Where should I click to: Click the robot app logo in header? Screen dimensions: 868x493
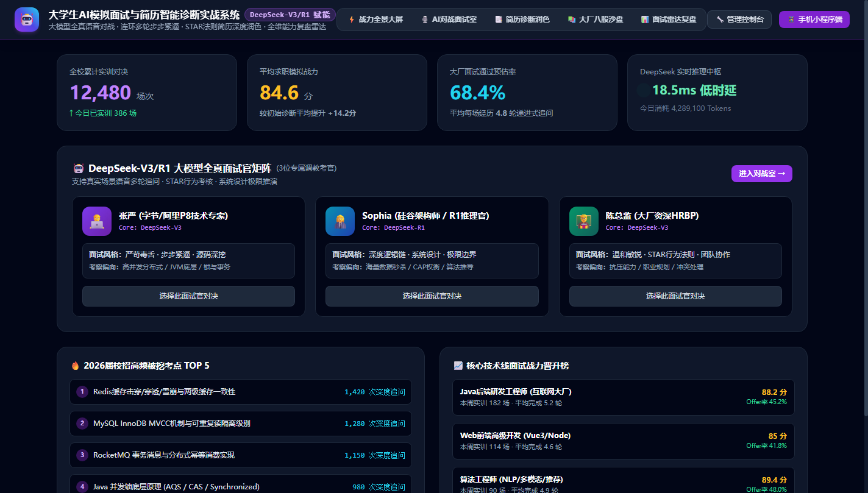[x=27, y=20]
